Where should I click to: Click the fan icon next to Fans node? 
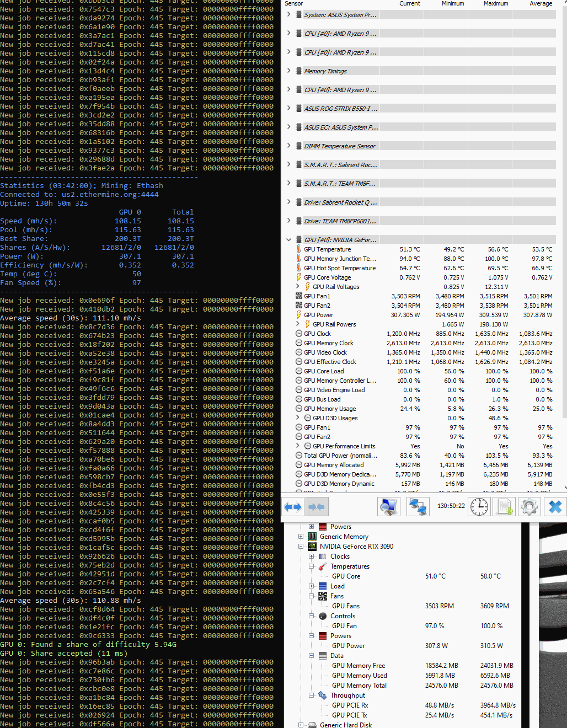coord(323,596)
